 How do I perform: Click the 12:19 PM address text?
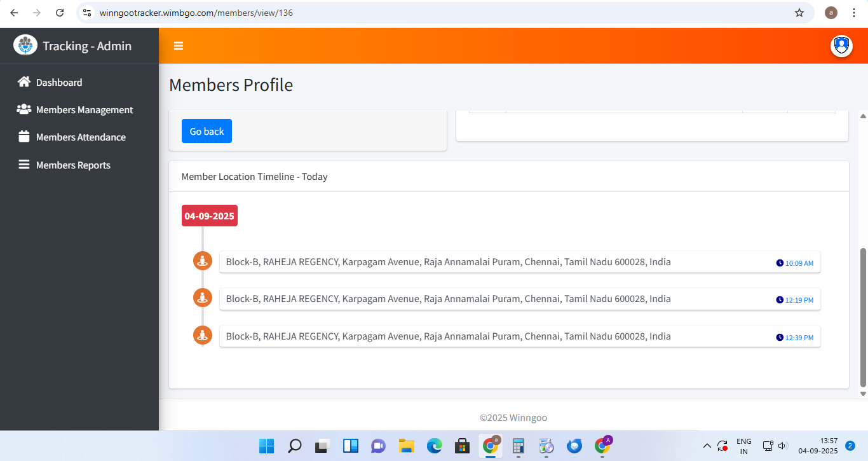pyautogui.click(x=448, y=298)
